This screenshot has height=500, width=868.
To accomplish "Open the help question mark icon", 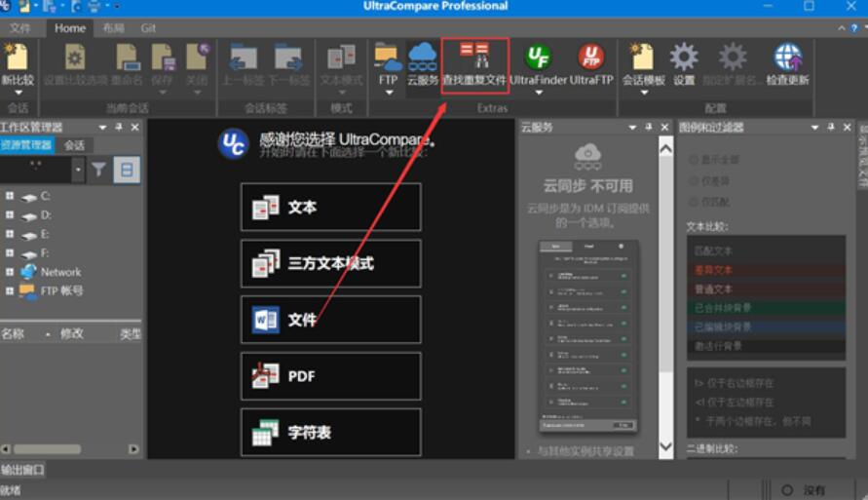I will (854, 27).
